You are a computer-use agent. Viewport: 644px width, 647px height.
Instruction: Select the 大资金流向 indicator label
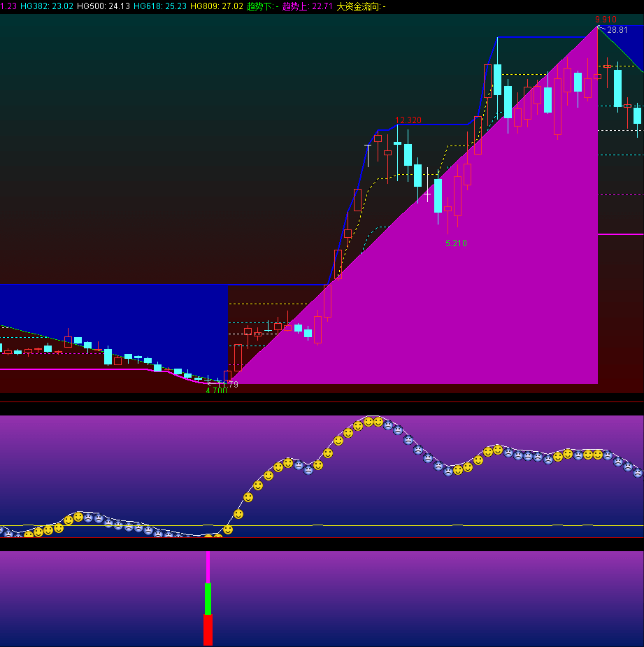point(361,6)
